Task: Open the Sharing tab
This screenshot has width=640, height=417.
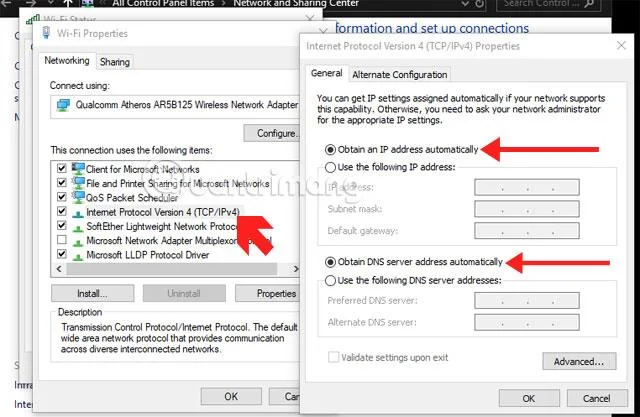Action: click(x=115, y=62)
